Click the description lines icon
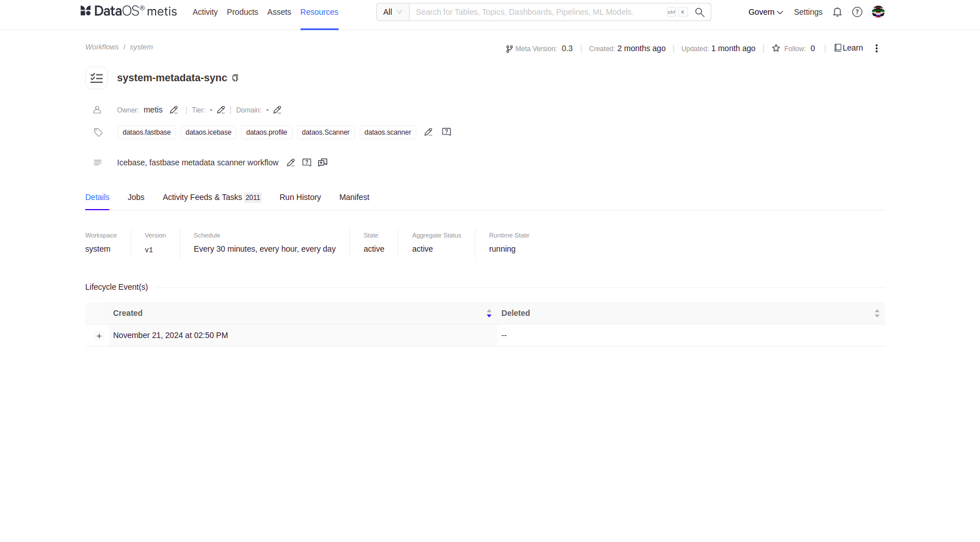 coord(98,162)
